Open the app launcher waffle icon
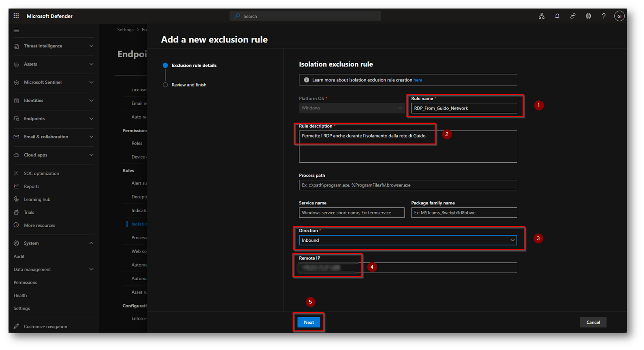 (16, 16)
